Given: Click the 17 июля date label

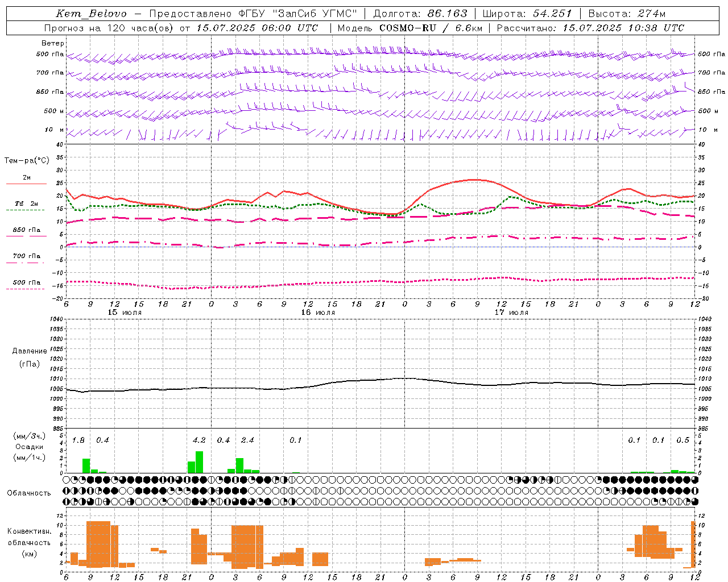Looking at the screenshot, I should pyautogui.click(x=511, y=313).
